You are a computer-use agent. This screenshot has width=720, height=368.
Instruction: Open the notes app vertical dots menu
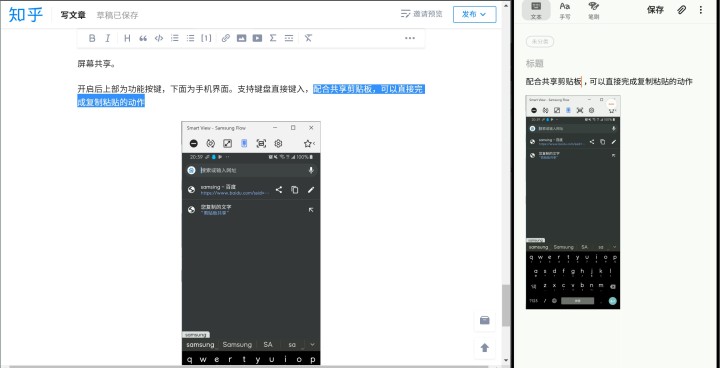[x=701, y=10]
